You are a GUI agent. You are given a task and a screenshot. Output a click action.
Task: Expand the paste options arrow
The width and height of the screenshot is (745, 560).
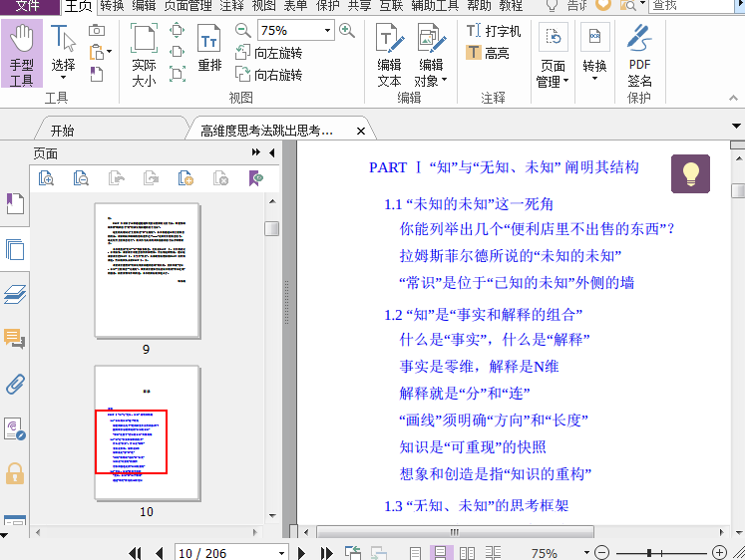pyautogui.click(x=110, y=51)
